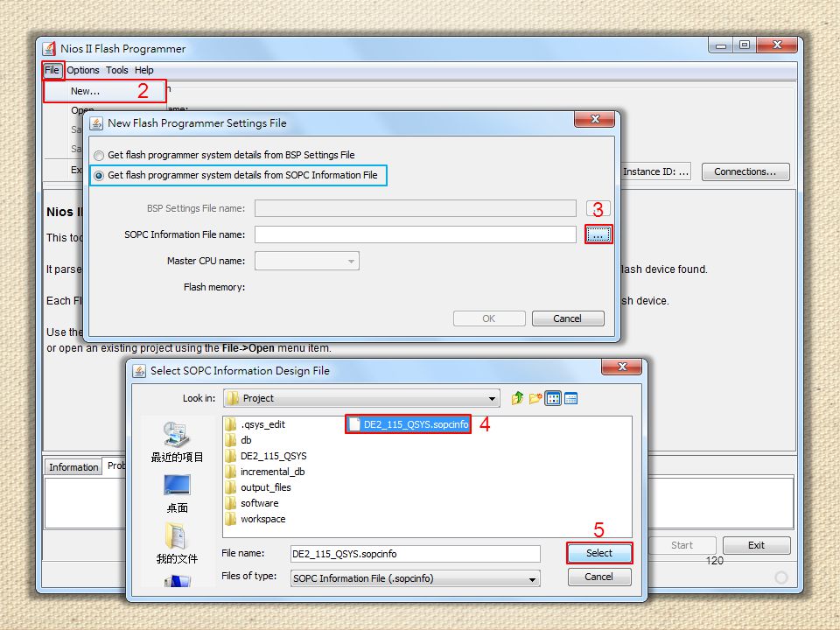Switch to List view icon
840x630 pixels.
[x=553, y=398]
